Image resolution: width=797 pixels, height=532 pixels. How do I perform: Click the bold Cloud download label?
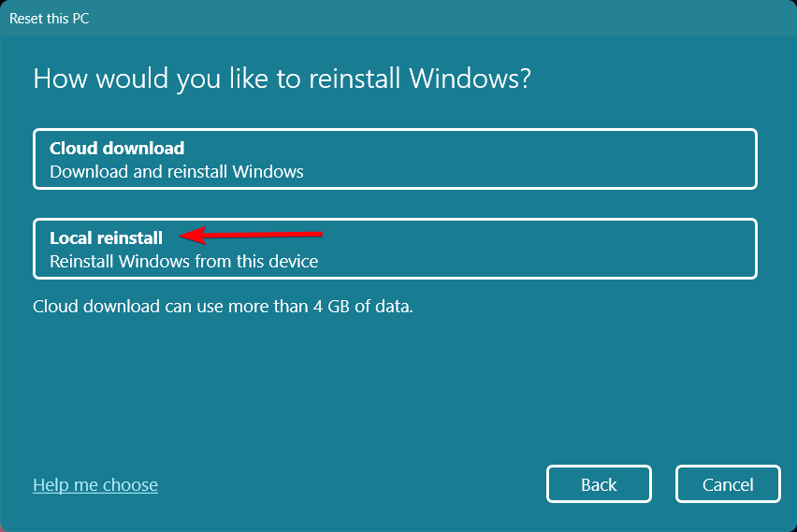[x=117, y=148]
